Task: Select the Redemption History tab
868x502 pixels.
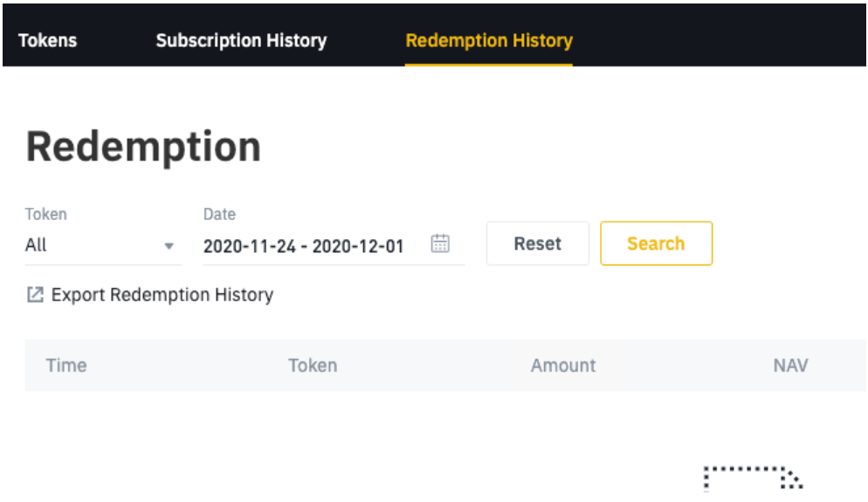Action: click(x=489, y=40)
